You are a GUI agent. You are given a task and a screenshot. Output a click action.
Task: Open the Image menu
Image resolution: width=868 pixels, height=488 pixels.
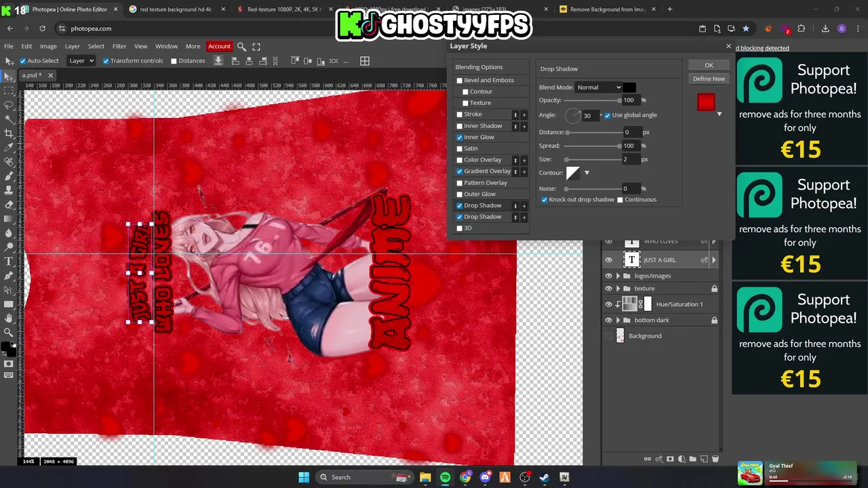[x=48, y=47]
